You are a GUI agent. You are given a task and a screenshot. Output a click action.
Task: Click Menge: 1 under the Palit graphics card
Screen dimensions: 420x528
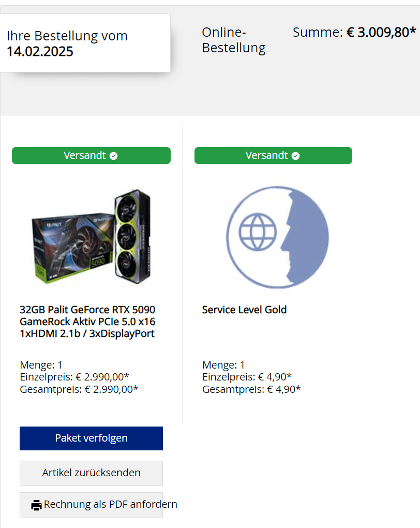pyautogui.click(x=41, y=365)
